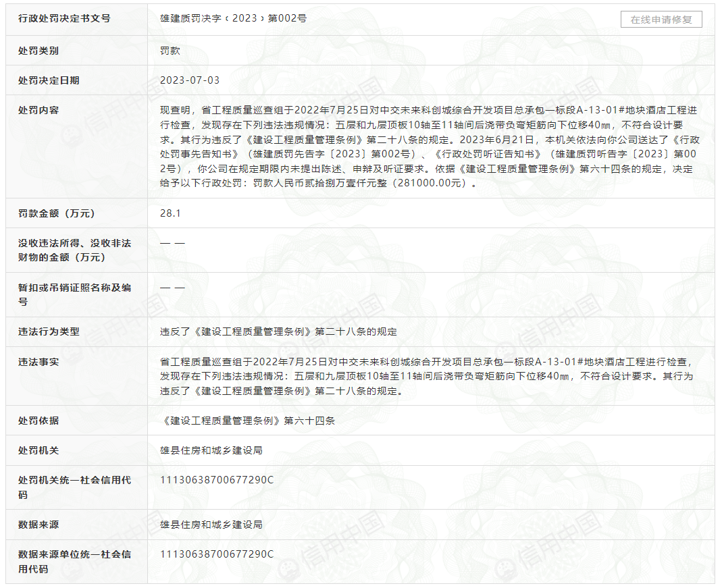Select text 违反了《建设工程质量管理条例》第二十八条的规定
Viewport: 722px width, 588px height.
point(278,331)
